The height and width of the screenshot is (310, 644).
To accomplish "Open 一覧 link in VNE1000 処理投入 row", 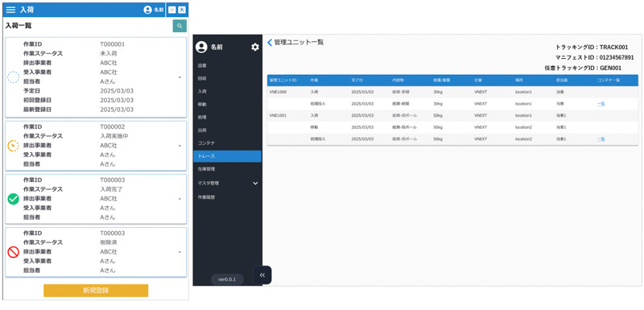I will click(x=601, y=104).
